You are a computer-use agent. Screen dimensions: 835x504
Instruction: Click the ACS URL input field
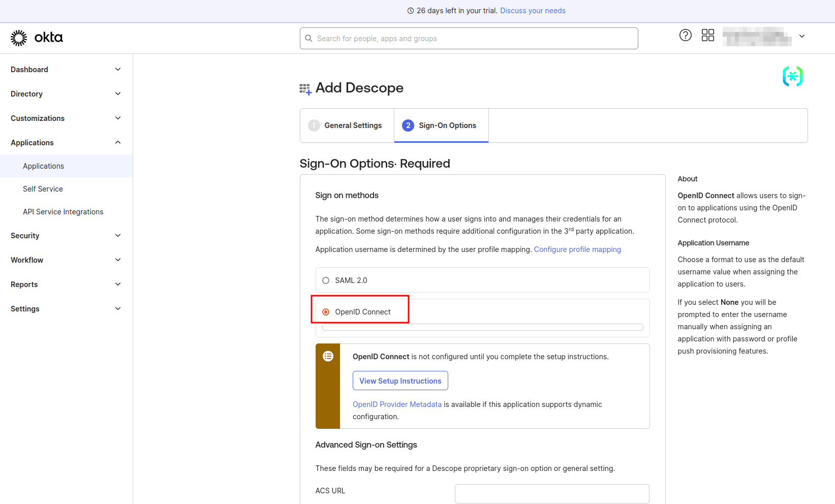551,494
